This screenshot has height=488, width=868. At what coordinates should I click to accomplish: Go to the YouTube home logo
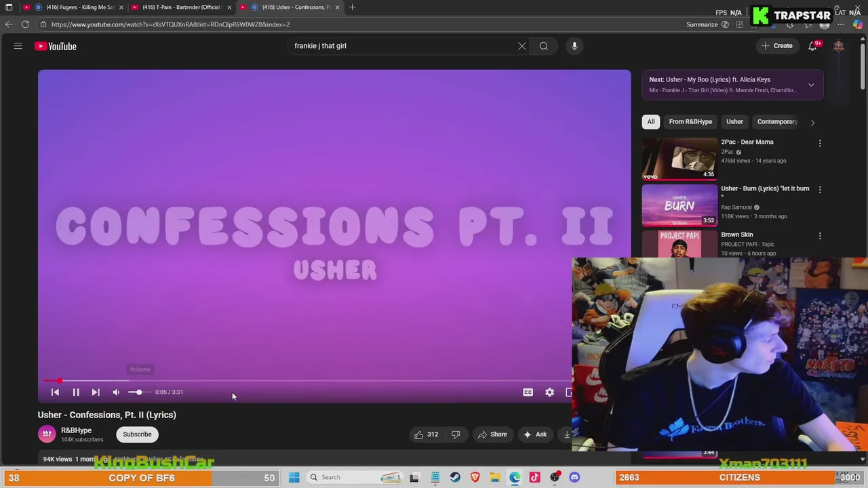pyautogui.click(x=56, y=46)
